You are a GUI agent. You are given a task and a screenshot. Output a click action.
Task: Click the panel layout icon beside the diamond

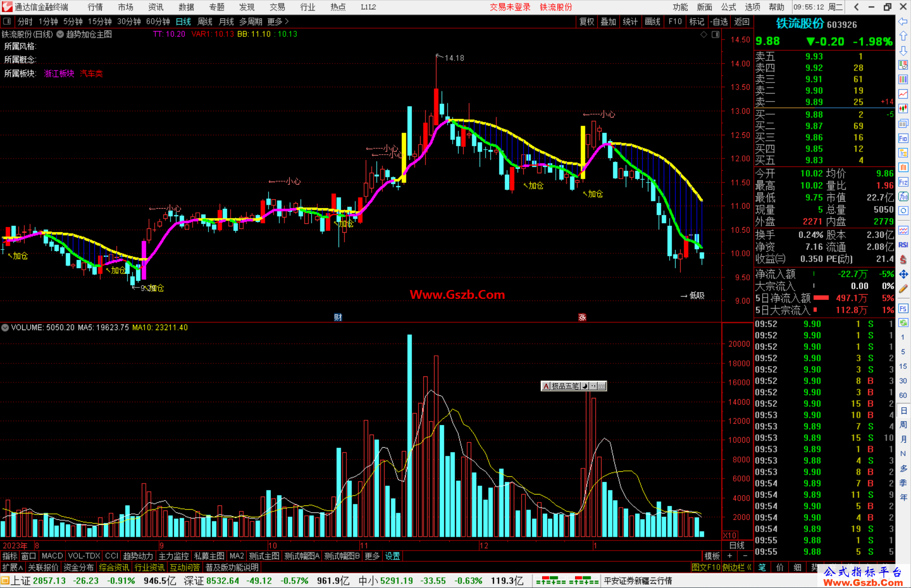[x=715, y=35]
